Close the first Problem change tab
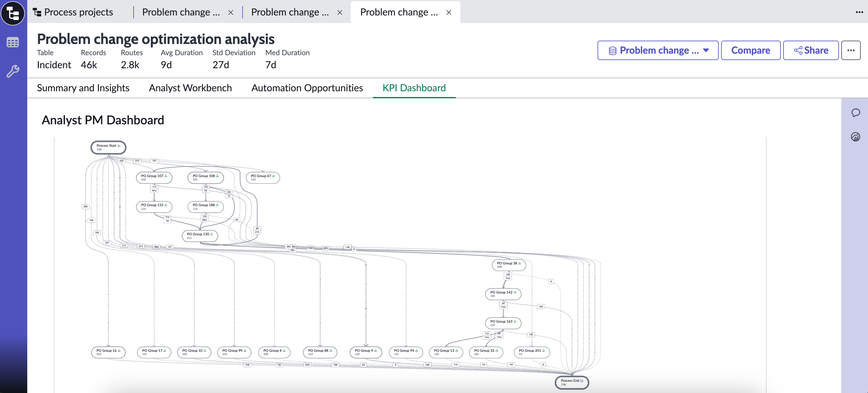Image resolution: width=868 pixels, height=393 pixels. (x=231, y=12)
